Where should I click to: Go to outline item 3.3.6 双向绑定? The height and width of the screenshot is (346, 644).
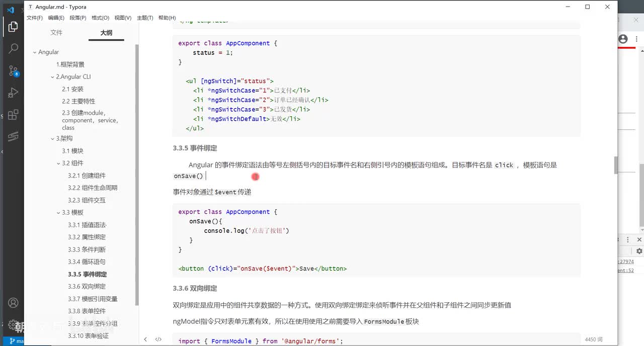coord(87,286)
